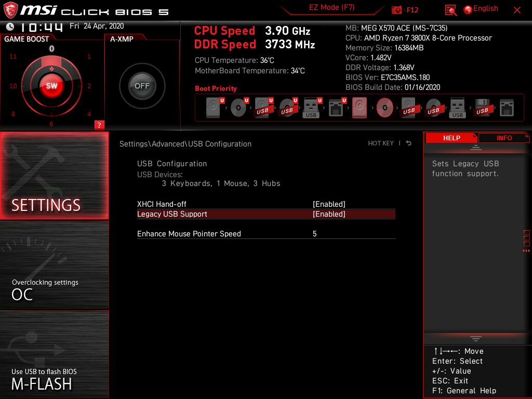
Task: Click the F1: General Help hint
Action: click(464, 391)
